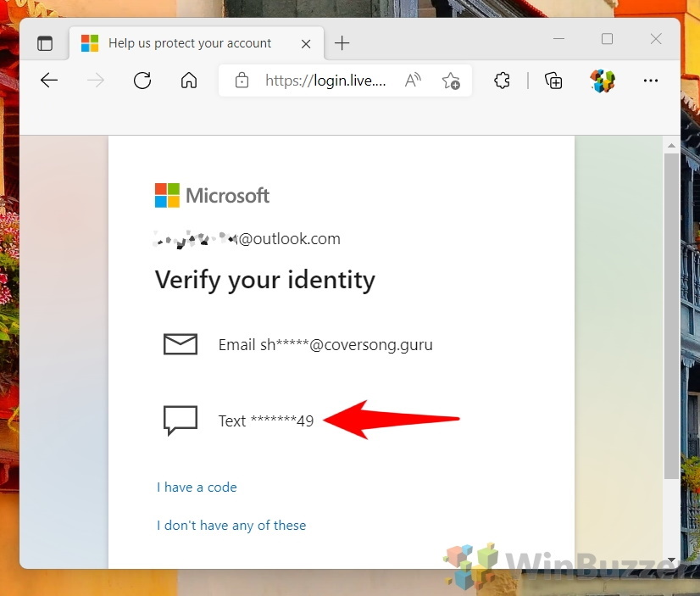
Task: Close the 'Help us protect your account' tab
Action: pos(306,44)
